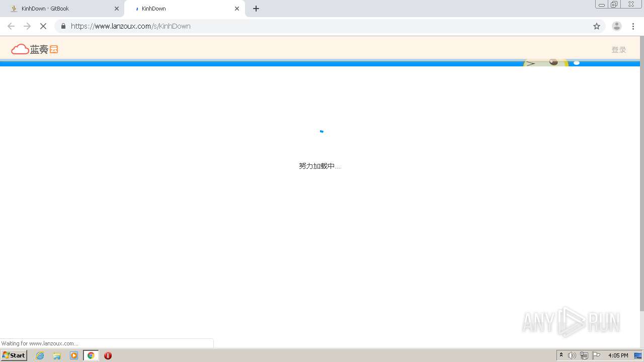The width and height of the screenshot is (644, 362).
Task: Click the vertical page scrollbar
Action: pos(641,173)
